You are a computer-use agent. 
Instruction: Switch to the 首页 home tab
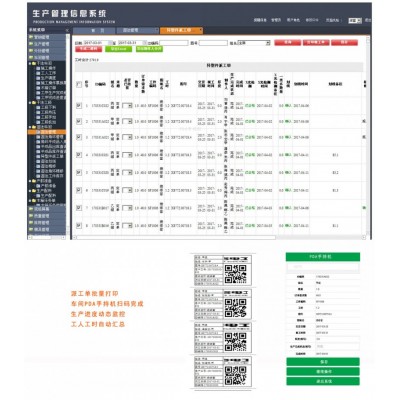click(x=94, y=30)
